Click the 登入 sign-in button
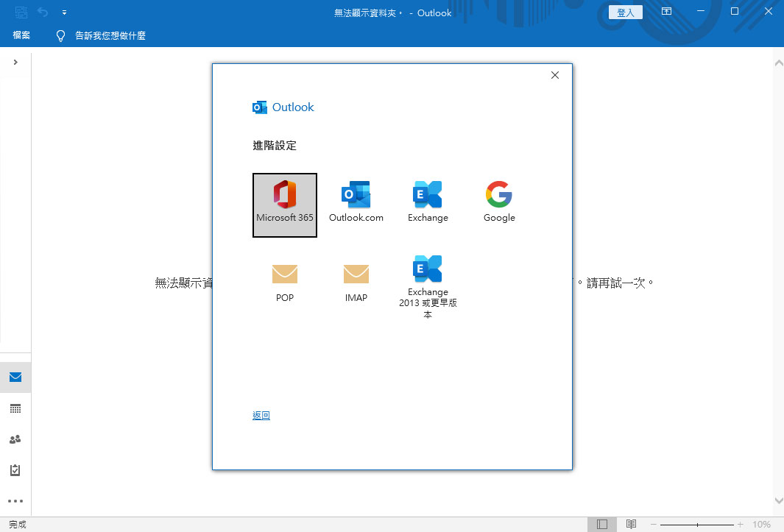 point(625,12)
